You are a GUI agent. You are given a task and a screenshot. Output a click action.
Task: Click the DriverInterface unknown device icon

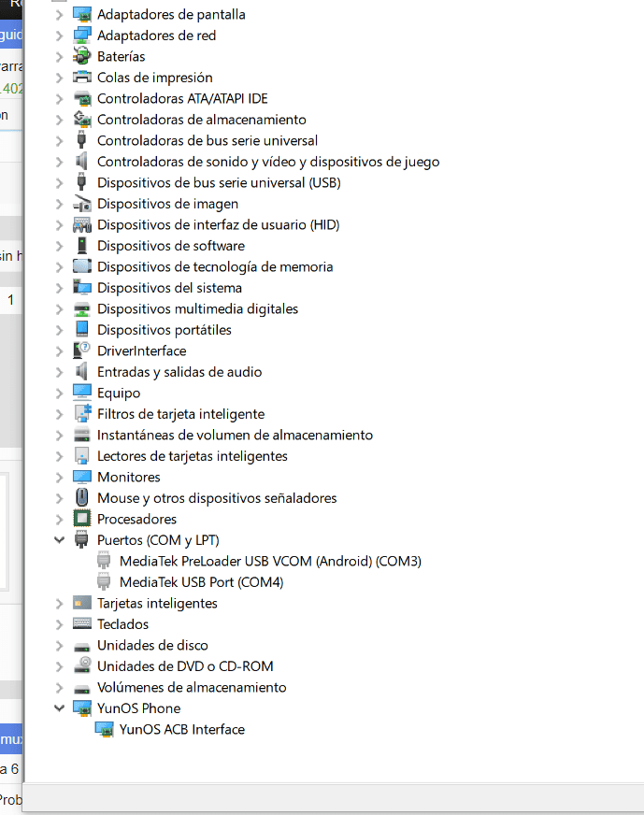pyautogui.click(x=81, y=350)
